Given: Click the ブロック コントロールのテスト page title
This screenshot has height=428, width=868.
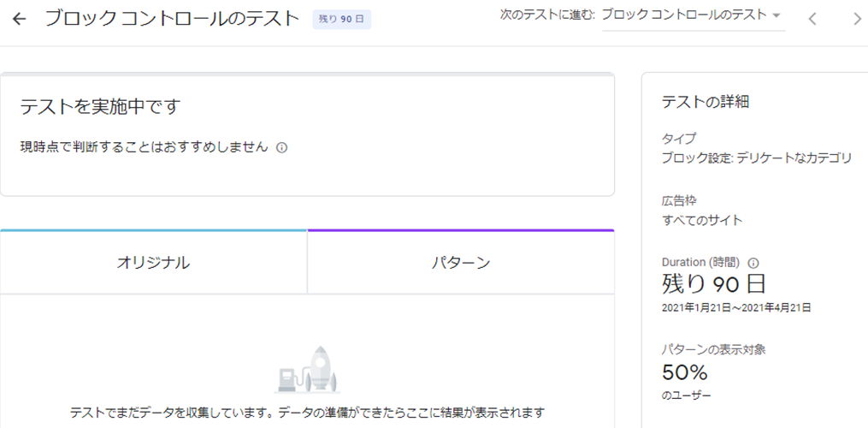Looking at the screenshot, I should [172, 19].
